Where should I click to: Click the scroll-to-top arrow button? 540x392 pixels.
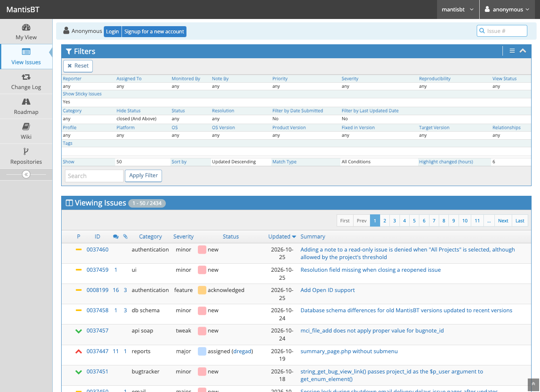534,384
